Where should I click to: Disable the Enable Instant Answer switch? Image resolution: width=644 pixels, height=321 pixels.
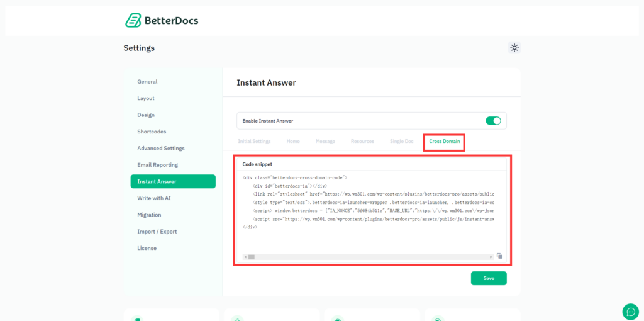(493, 121)
